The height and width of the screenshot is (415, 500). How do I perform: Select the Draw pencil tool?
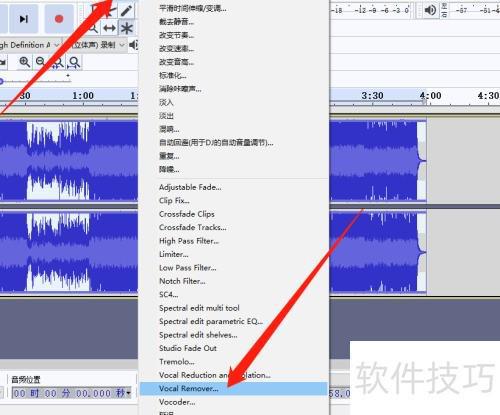126,10
